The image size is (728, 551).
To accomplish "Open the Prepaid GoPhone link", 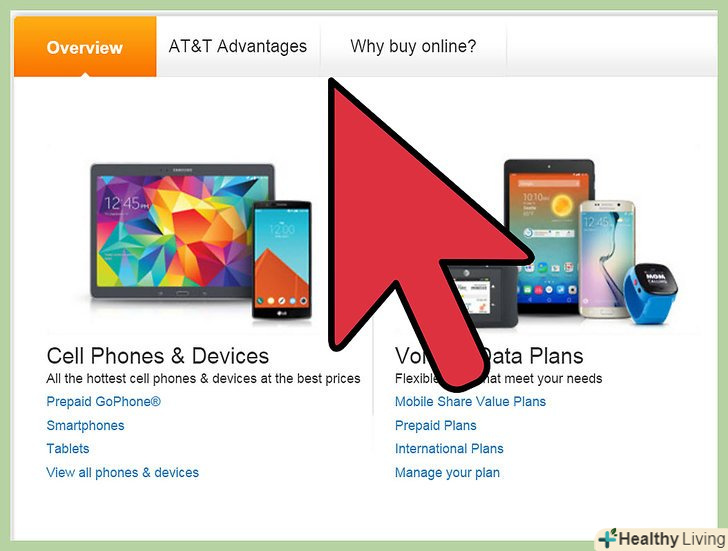I will point(104,402).
